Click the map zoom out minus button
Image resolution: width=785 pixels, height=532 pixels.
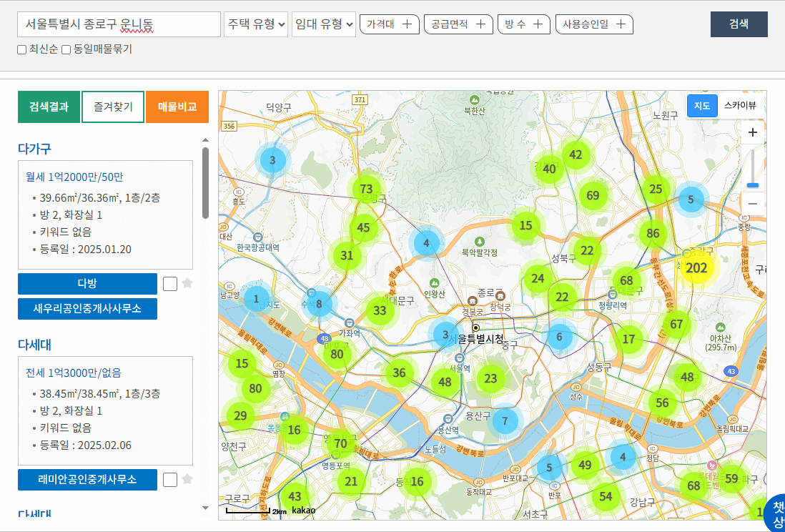752,204
